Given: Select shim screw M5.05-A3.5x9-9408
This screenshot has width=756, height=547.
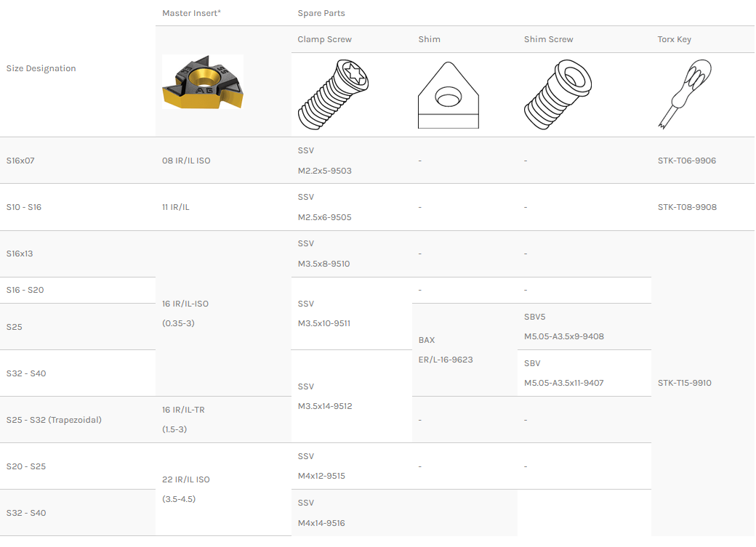Looking at the screenshot, I should 563,336.
